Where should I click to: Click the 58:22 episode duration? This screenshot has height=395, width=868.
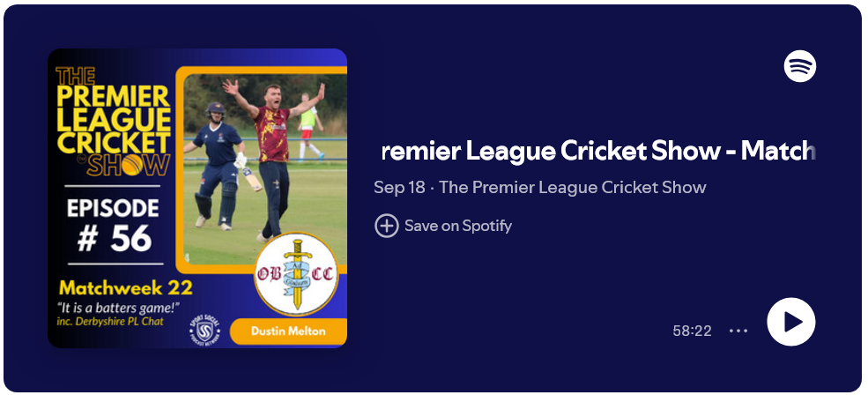click(692, 331)
